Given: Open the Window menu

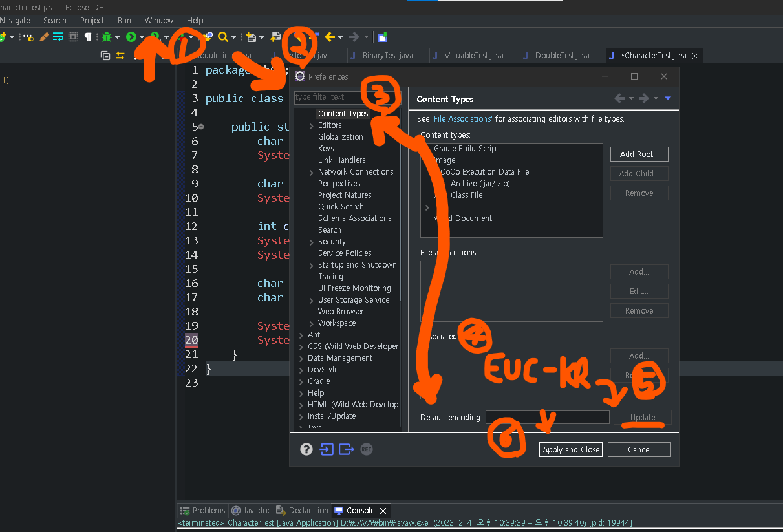Looking at the screenshot, I should pos(159,20).
